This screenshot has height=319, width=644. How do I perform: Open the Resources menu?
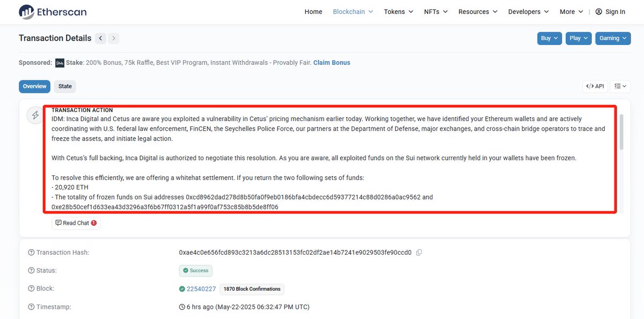click(478, 12)
